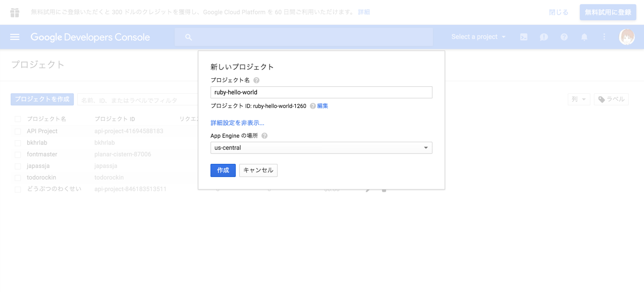The height and width of the screenshot is (292, 644).
Task: Open the japassja project name
Action: (x=38, y=166)
